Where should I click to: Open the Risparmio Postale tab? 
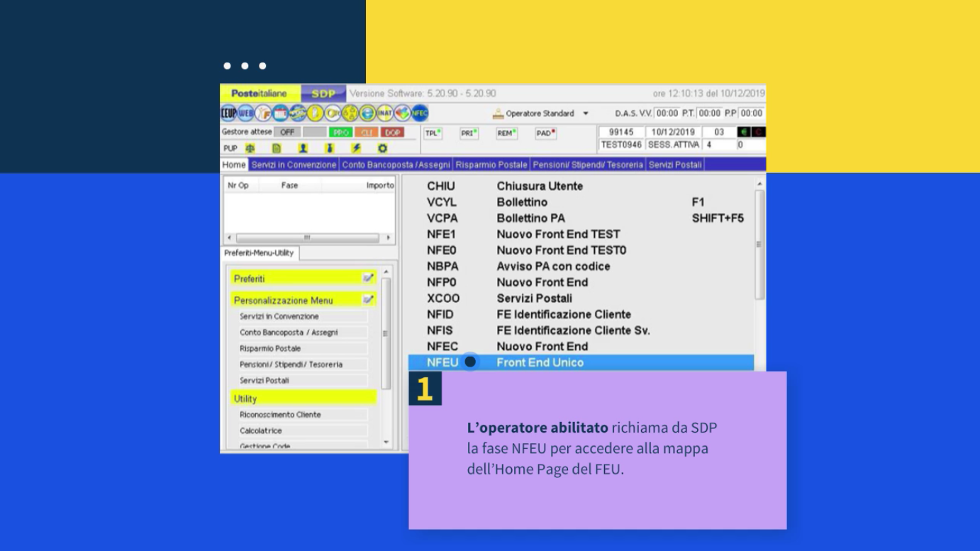(491, 165)
